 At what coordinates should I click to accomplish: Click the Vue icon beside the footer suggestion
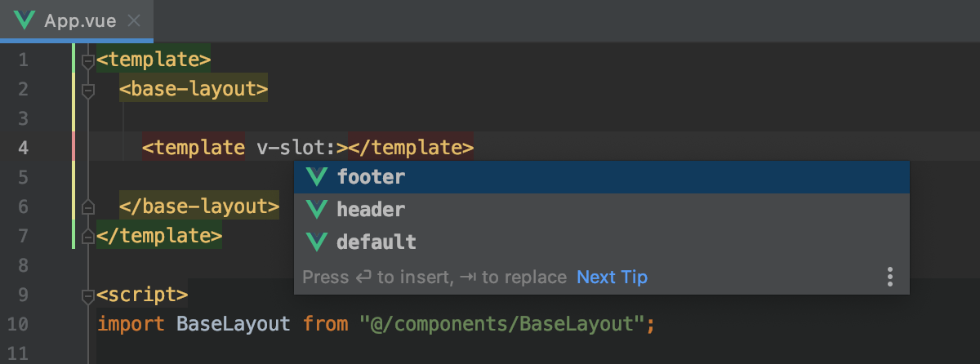316,177
